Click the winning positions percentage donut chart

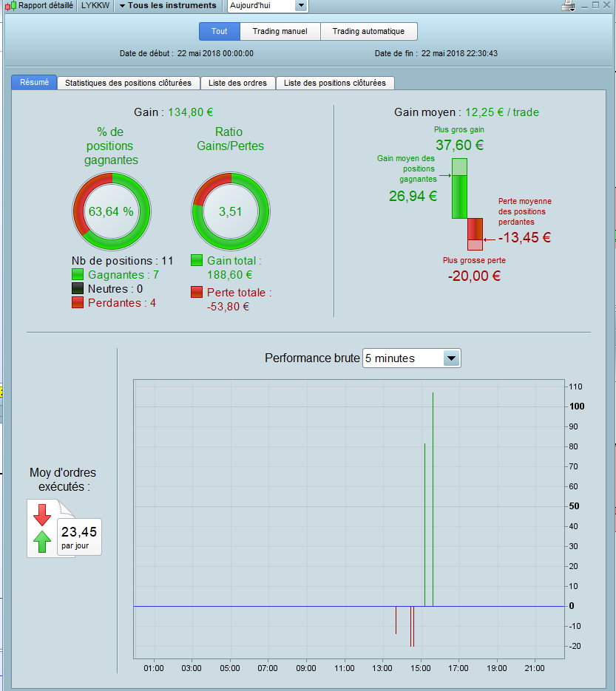click(x=112, y=211)
